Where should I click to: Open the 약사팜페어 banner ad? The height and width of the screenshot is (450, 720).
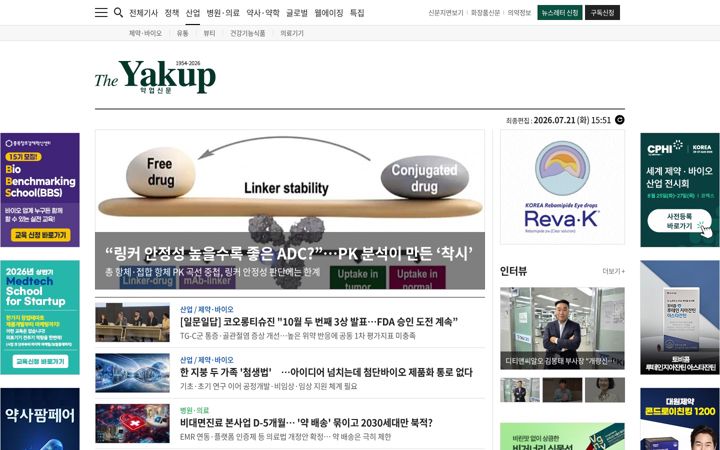[40, 419]
